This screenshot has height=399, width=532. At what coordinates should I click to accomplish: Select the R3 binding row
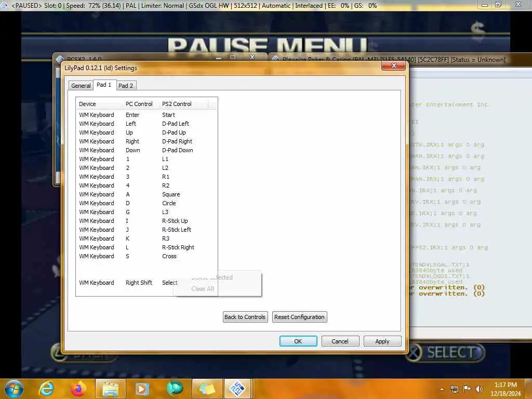146,238
